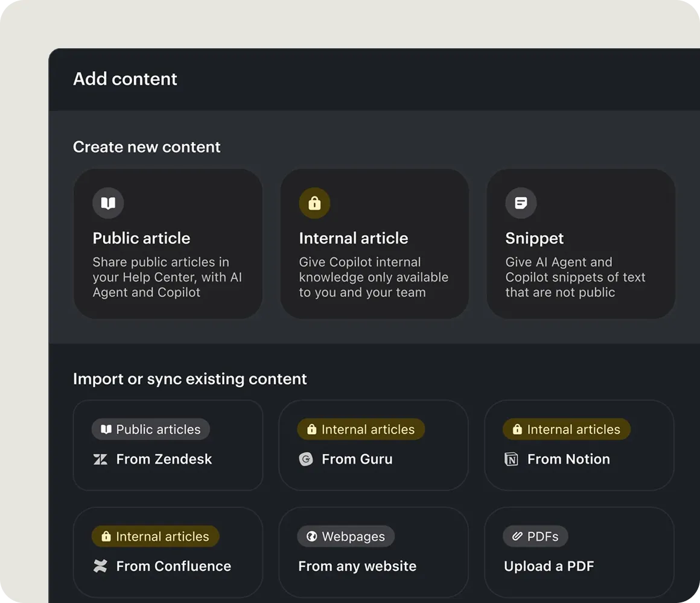700x603 pixels.
Task: Create a new Public article
Action: tap(168, 244)
